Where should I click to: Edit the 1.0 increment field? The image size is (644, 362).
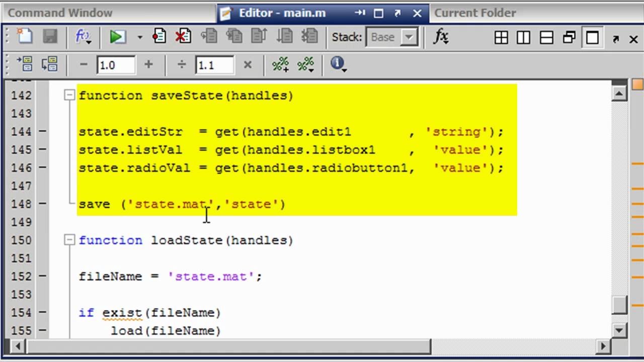116,65
